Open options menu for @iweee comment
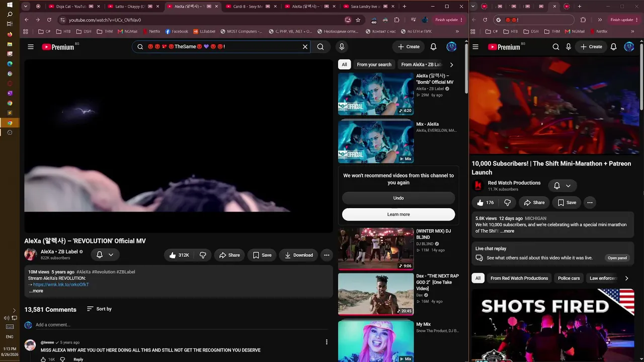Image resolution: width=644 pixels, height=362 pixels. point(327,342)
